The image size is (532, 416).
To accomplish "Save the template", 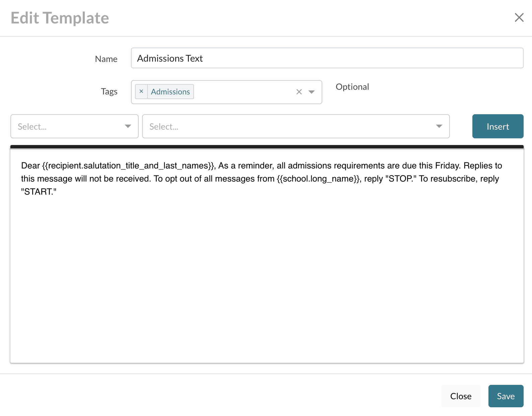I will (506, 396).
